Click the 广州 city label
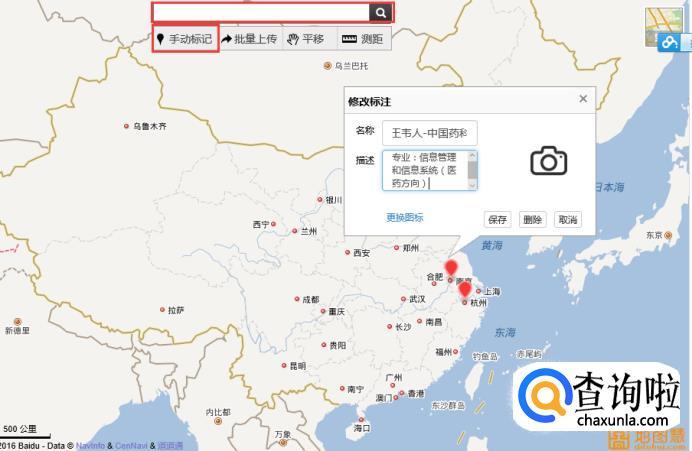Image resolution: width=692 pixels, height=451 pixels. 394,378
